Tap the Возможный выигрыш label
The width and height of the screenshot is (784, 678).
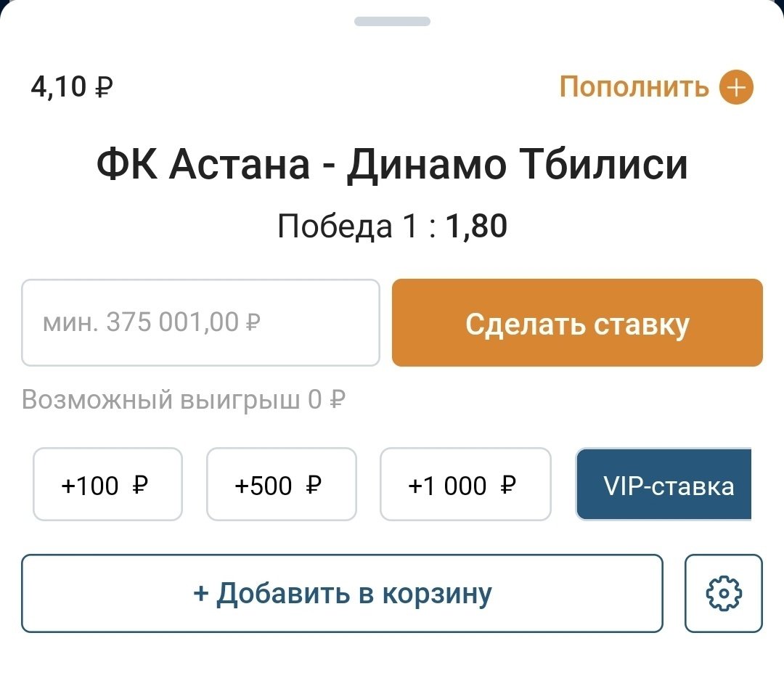160,399
